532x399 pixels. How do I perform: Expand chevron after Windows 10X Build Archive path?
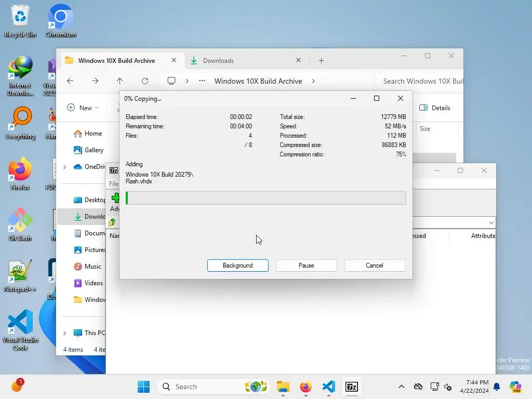click(x=313, y=81)
